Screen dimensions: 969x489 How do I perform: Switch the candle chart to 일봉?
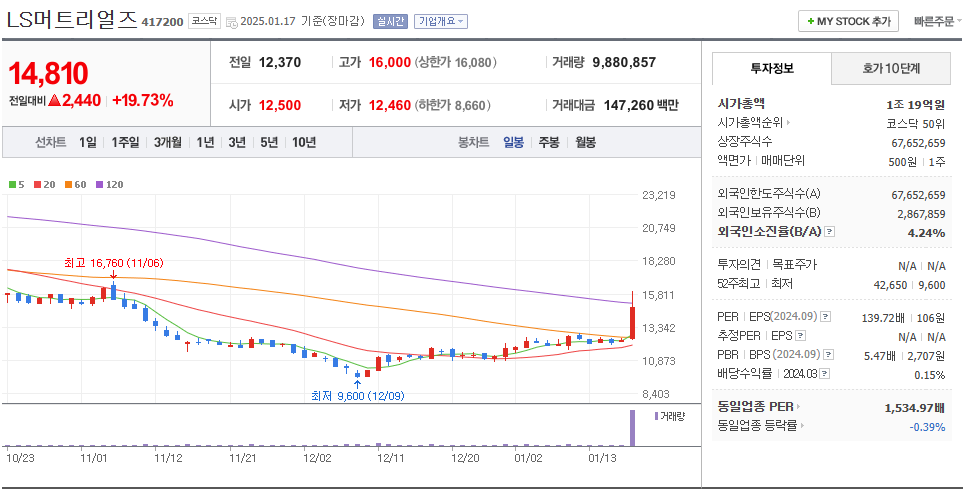tap(513, 142)
